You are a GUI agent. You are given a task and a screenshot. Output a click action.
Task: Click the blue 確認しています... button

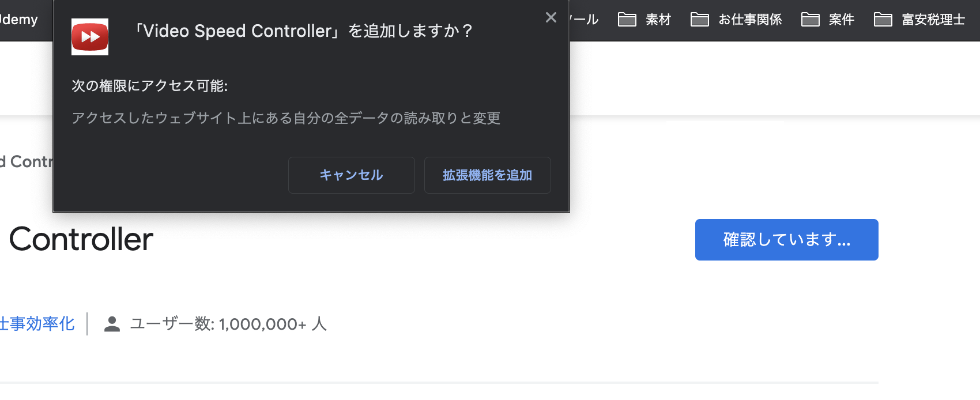coord(787,240)
